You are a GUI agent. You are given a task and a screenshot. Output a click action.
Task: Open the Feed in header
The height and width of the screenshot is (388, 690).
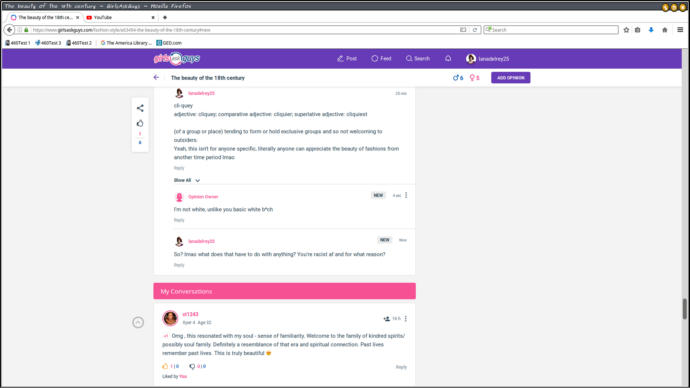(381, 59)
